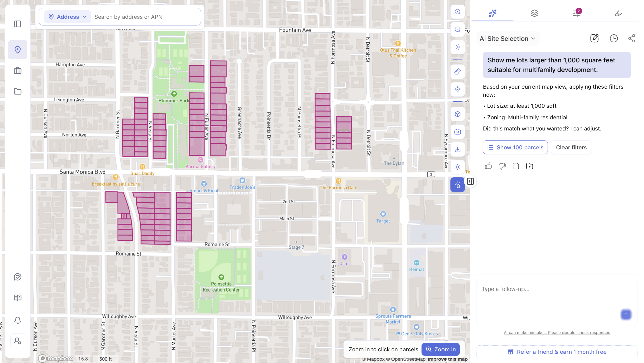Click the Otus Thai Kitchen & Coffee label
This screenshot has width=644, height=363.
(x=398, y=53)
